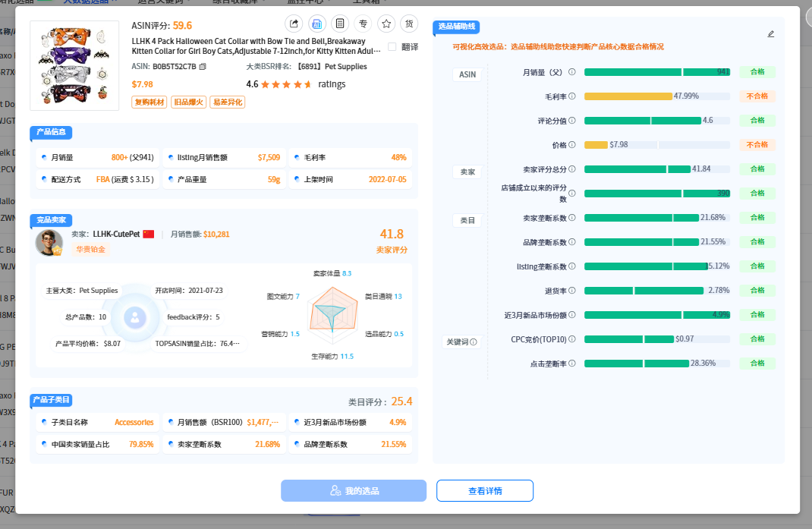Click the 41.8 卖家评分 score

[392, 235]
